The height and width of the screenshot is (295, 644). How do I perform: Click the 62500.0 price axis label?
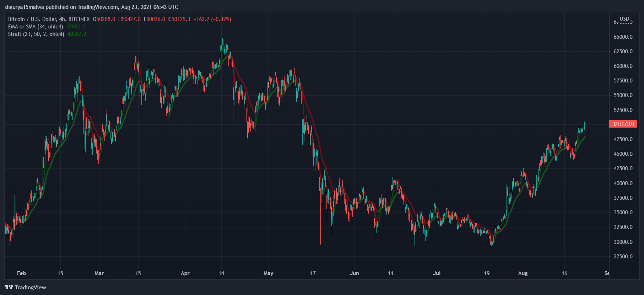point(623,52)
